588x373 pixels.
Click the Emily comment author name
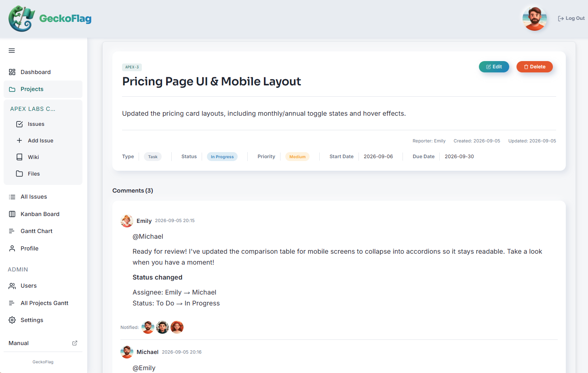pos(144,221)
